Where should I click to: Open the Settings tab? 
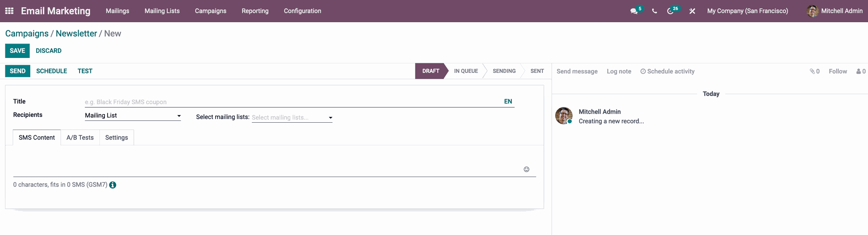(117, 138)
